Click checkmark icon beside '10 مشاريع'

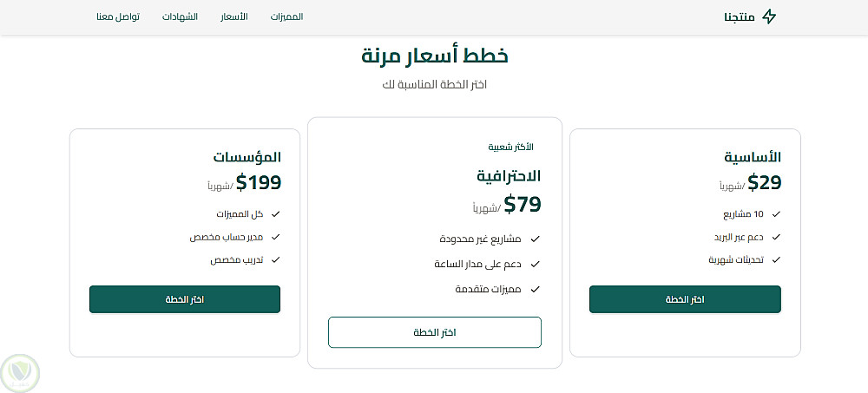coord(776,213)
